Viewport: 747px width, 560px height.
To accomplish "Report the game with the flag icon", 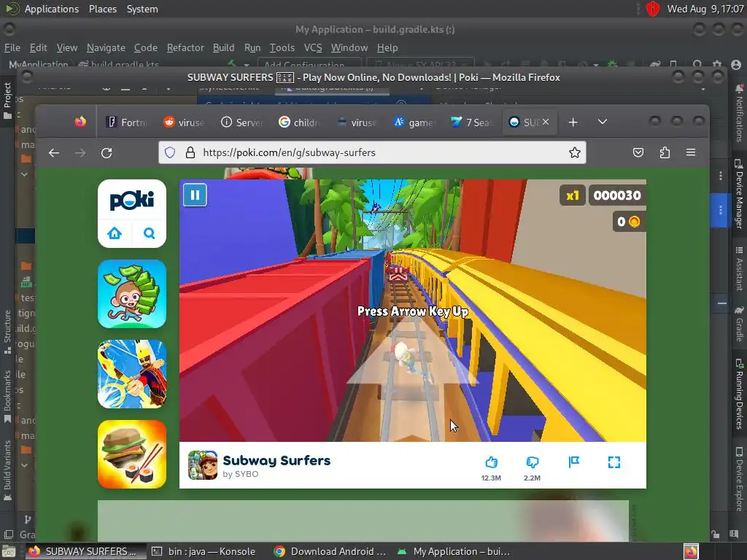I will [573, 462].
